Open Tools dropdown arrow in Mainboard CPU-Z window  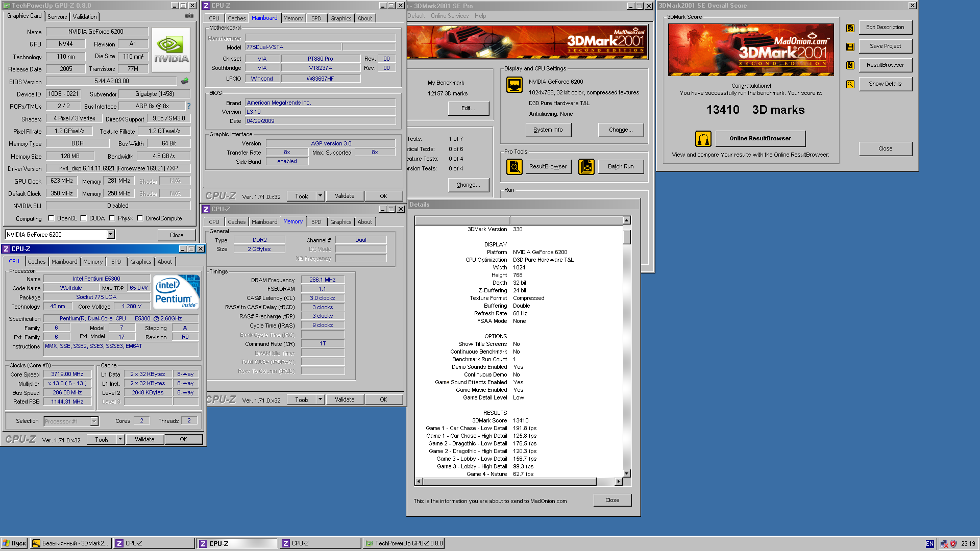tap(320, 196)
